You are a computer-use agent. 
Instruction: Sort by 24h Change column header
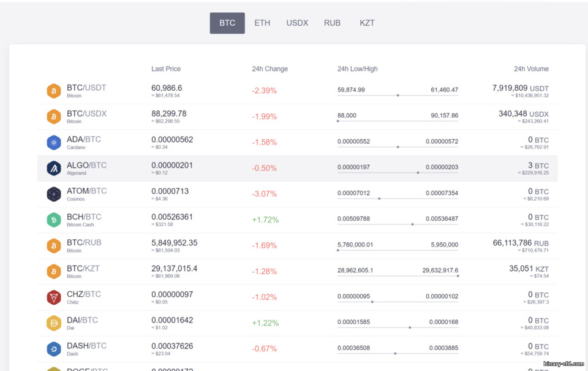[269, 69]
